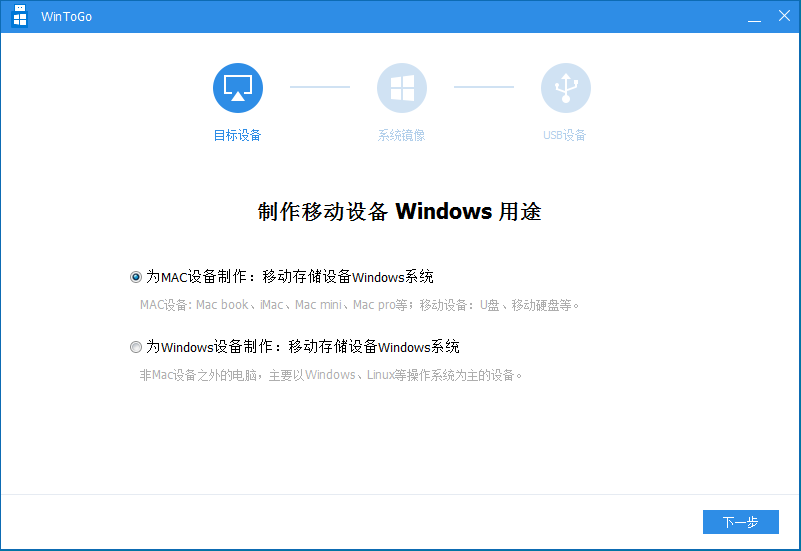Click the 系统镜像 Windows logo step icon
Viewport: 801px width, 551px height.
(x=402, y=88)
